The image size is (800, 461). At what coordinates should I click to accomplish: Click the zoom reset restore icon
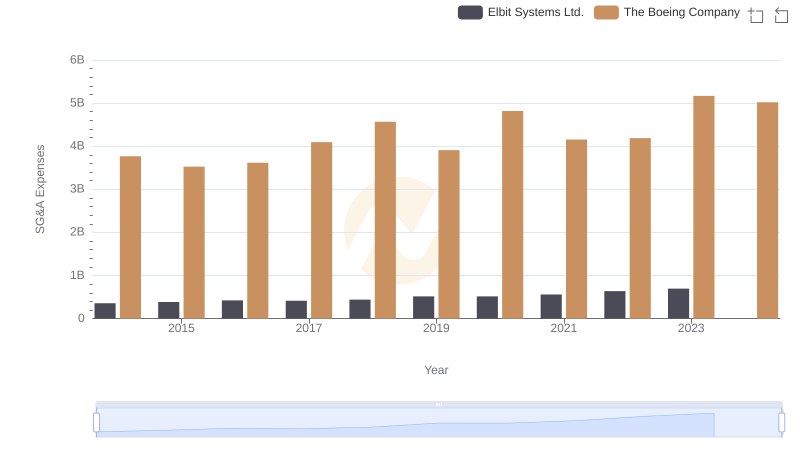point(781,15)
